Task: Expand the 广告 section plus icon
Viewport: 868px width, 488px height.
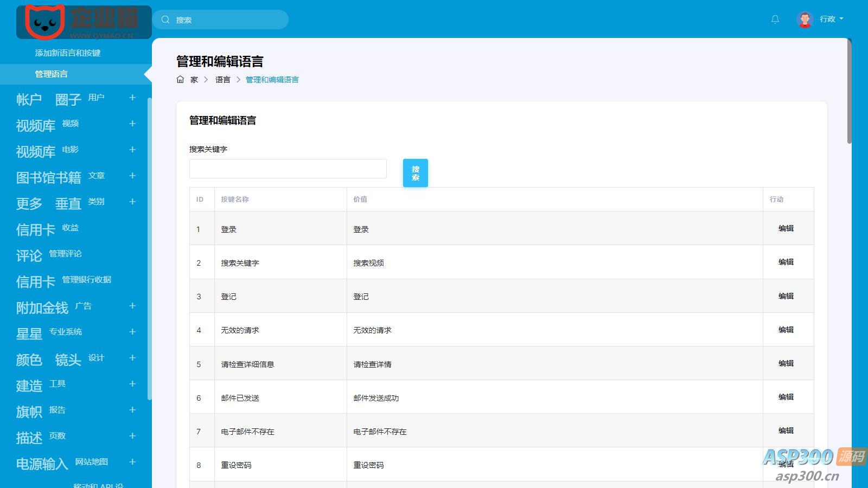Action: [x=132, y=306]
